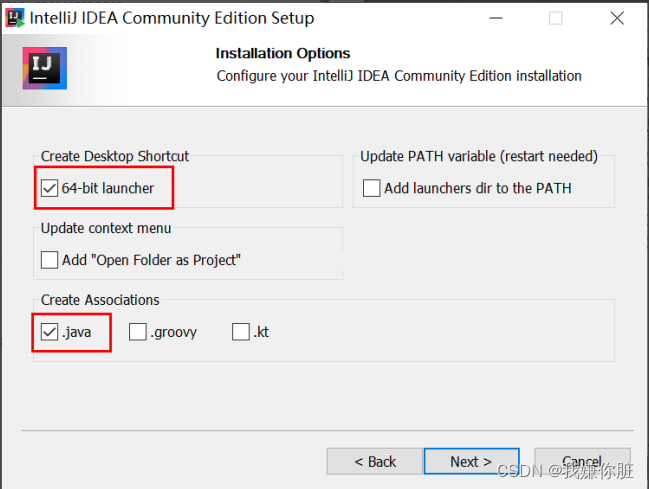Enable the .kt file association

(x=241, y=332)
